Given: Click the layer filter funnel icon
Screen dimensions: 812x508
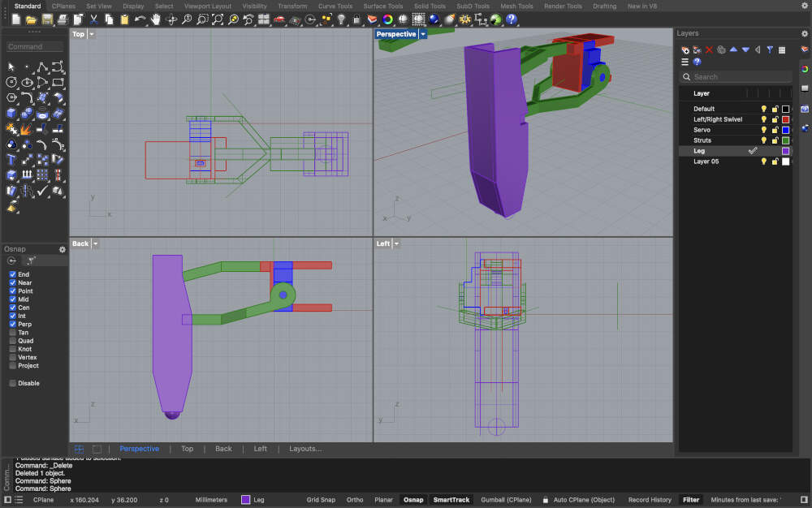Looking at the screenshot, I should pos(770,50).
